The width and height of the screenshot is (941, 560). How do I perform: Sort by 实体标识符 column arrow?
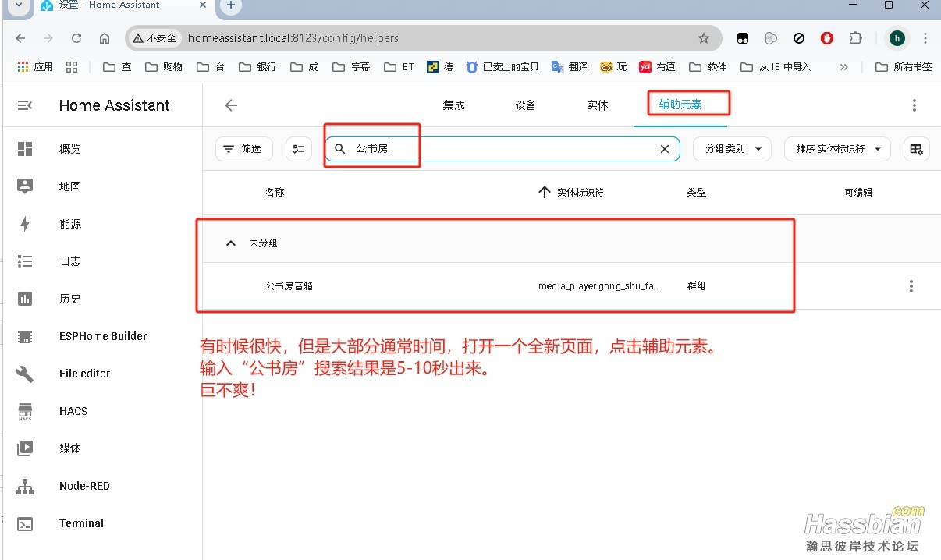545,192
